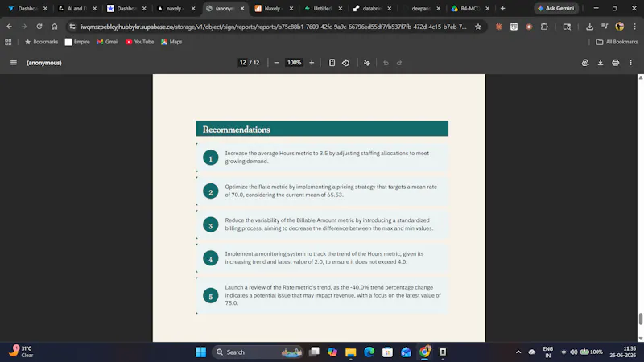Viewport: 644px width, 362px height.
Task: Click the address bar URL
Action: click(x=274, y=27)
